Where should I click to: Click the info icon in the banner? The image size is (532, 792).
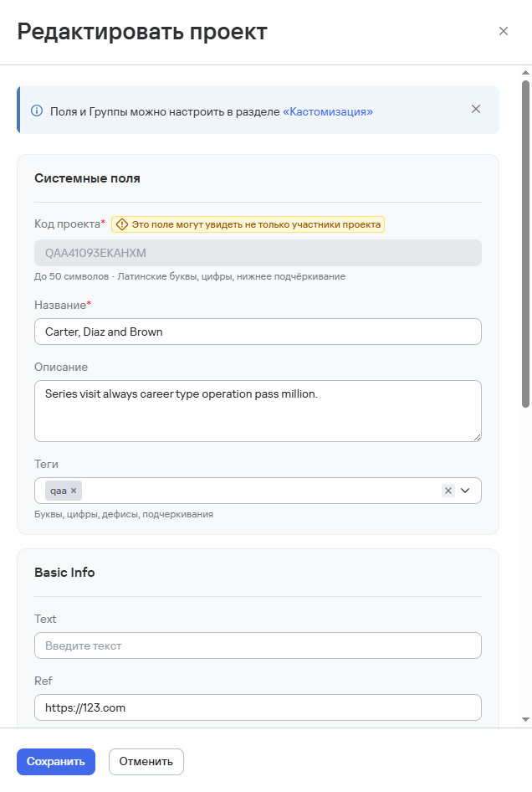coord(37,111)
